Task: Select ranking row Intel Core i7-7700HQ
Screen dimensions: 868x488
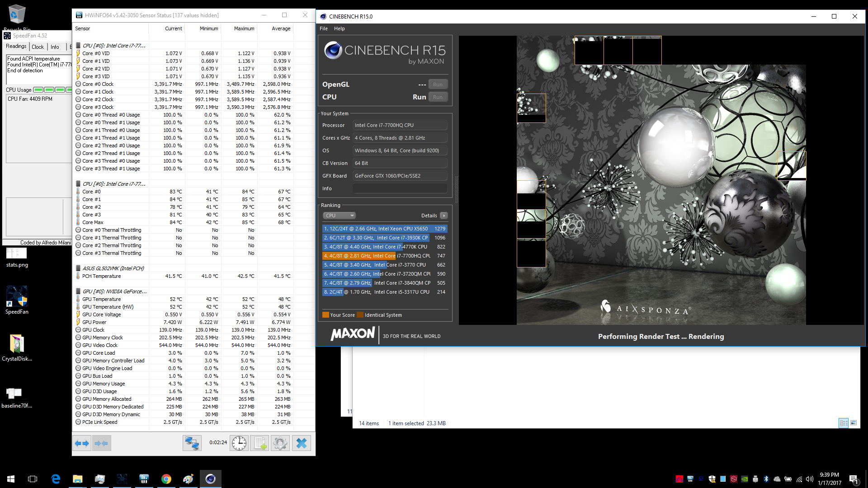Action: [385, 256]
